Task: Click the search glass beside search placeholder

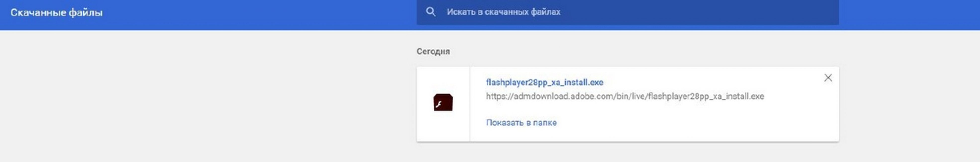Action: coord(431,12)
